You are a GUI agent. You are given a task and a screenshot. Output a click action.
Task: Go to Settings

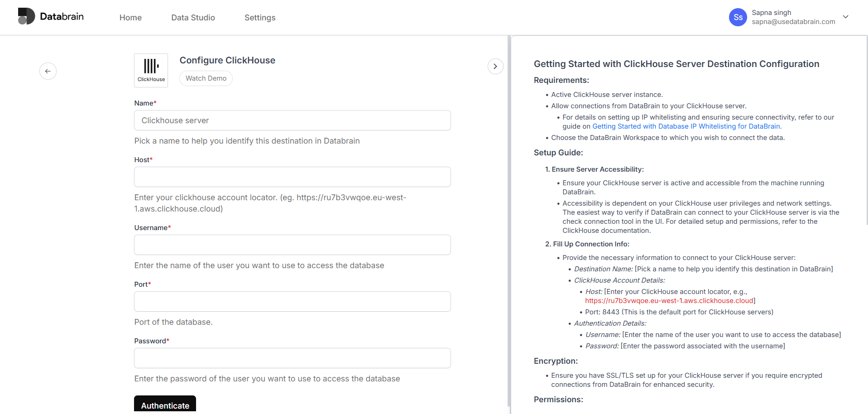(x=259, y=18)
